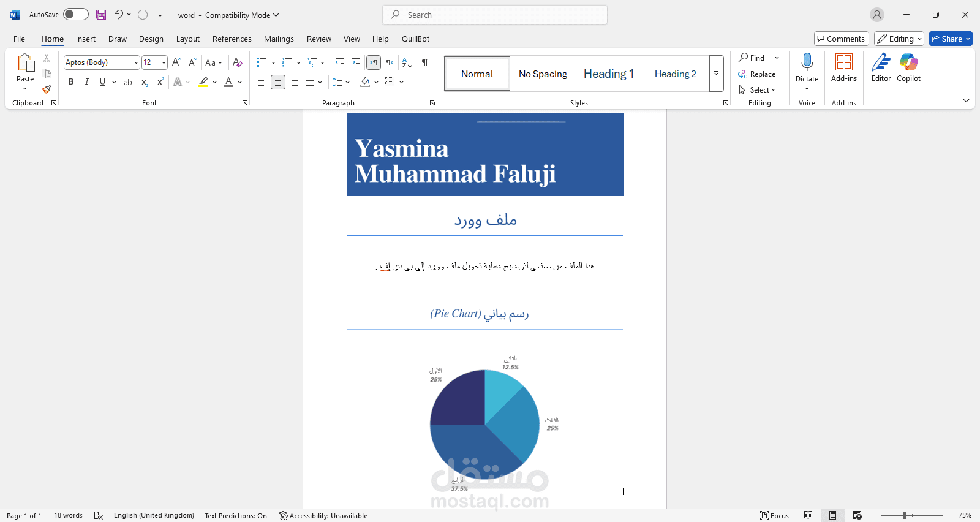This screenshot has height=522, width=980.
Task: Toggle the AutoSave switch
Action: (x=76, y=15)
